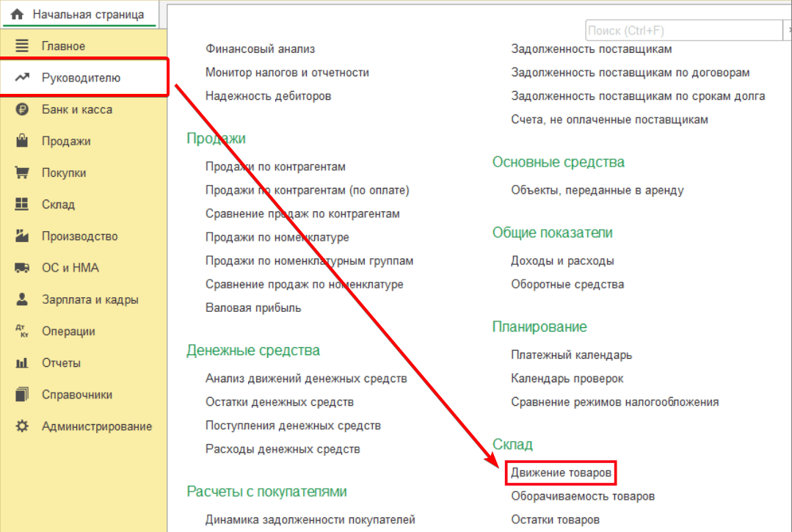The height and width of the screenshot is (532, 792).
Task: Click the Отчеты bar chart icon
Action: point(22,363)
